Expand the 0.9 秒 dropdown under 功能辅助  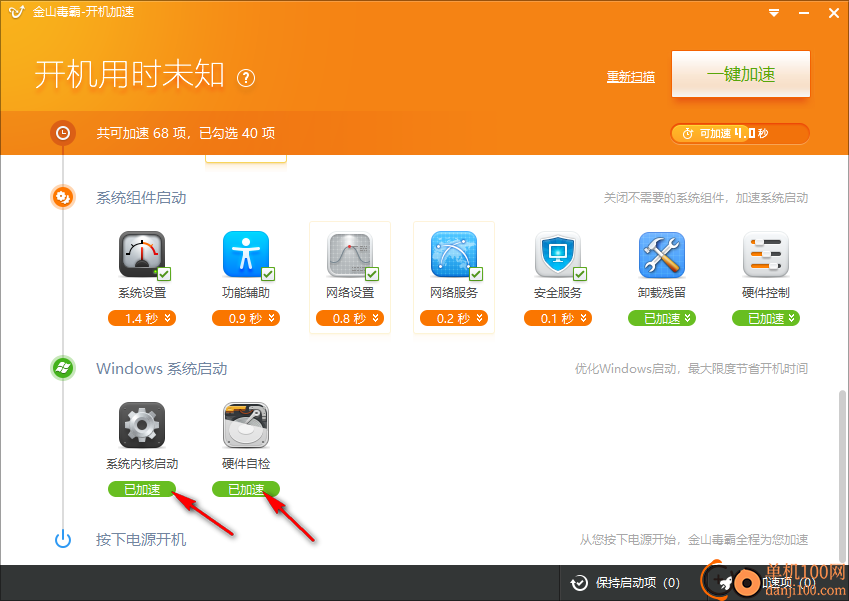point(246,318)
